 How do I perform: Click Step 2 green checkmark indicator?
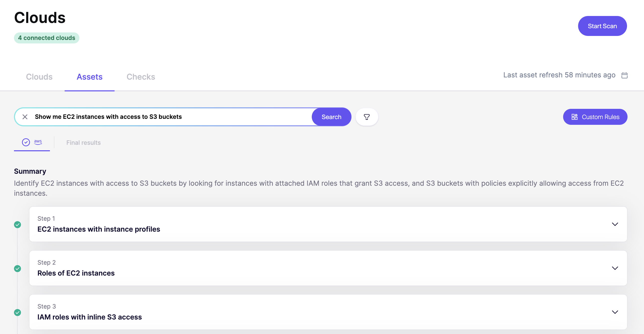pyautogui.click(x=17, y=269)
